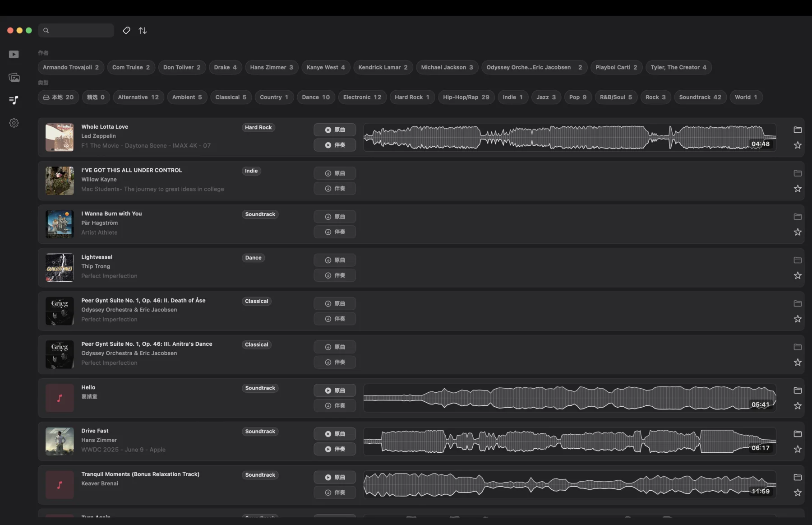
Task: Choose Tyler, The Creator author filter
Action: 678,67
